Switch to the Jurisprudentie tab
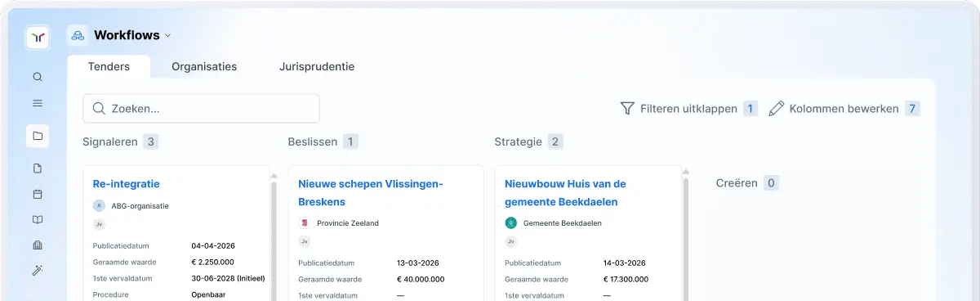The width and height of the screenshot is (980, 301). [317, 66]
